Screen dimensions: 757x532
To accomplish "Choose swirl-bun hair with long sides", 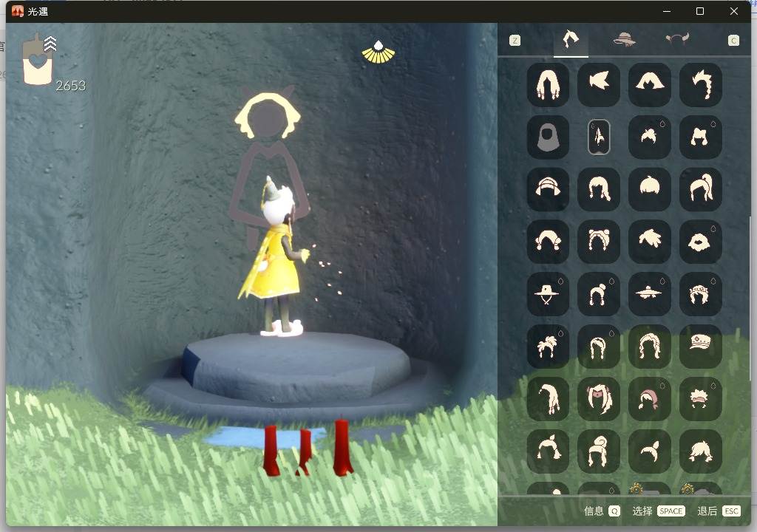I will click(599, 451).
